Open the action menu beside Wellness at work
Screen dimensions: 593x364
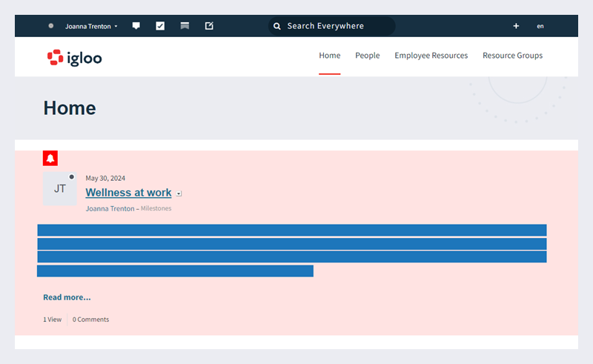click(179, 193)
